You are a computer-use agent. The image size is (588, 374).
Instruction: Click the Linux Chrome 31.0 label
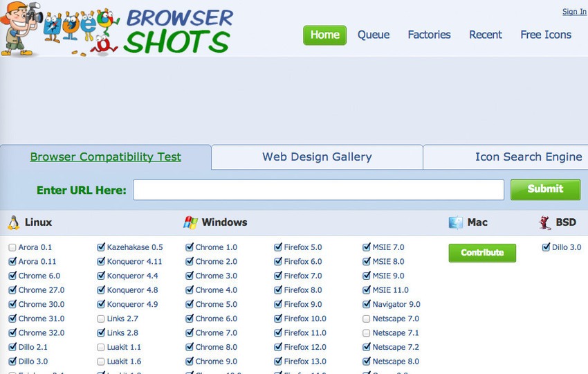[x=42, y=319]
